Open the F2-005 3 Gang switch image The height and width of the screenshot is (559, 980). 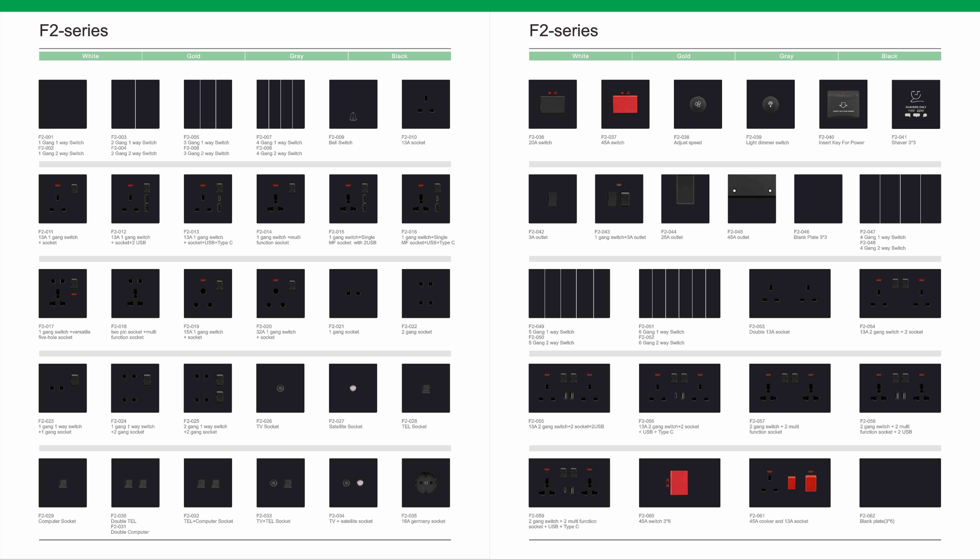208,104
